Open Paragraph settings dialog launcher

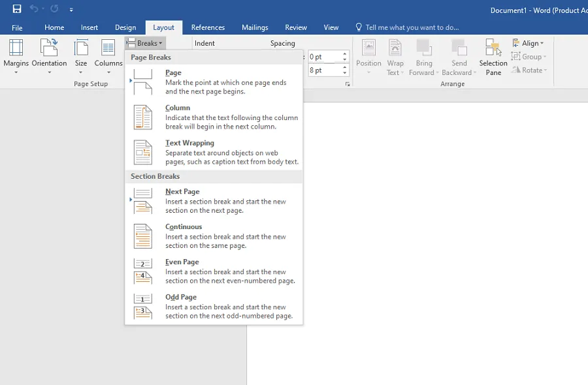(x=348, y=84)
